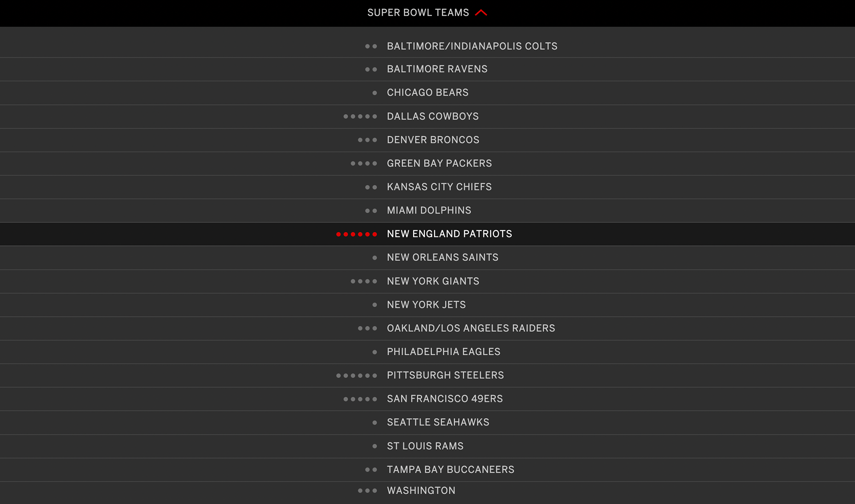Select Chicago Bears in team list
The width and height of the screenshot is (855, 504).
point(427,93)
